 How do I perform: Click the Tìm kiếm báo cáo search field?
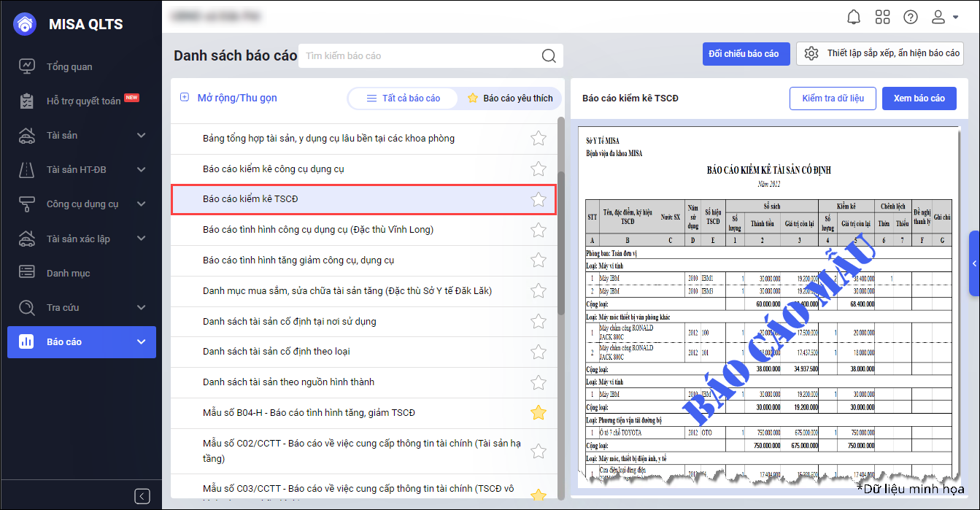point(420,56)
